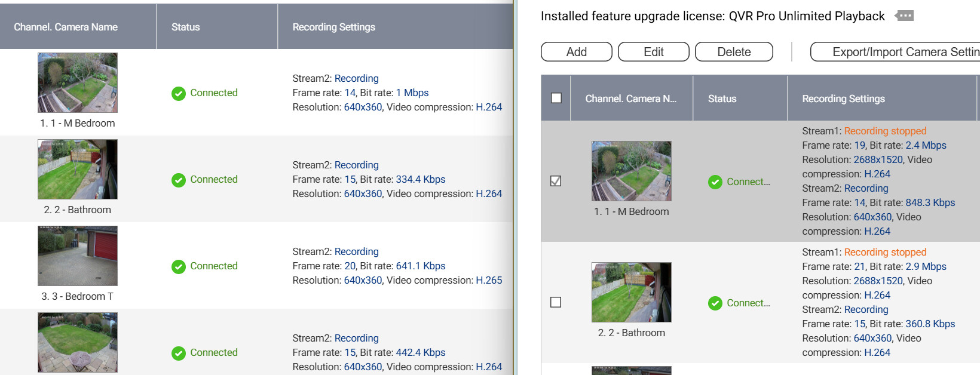Click the green Connected icon for Bathroom in left list

pyautogui.click(x=178, y=180)
